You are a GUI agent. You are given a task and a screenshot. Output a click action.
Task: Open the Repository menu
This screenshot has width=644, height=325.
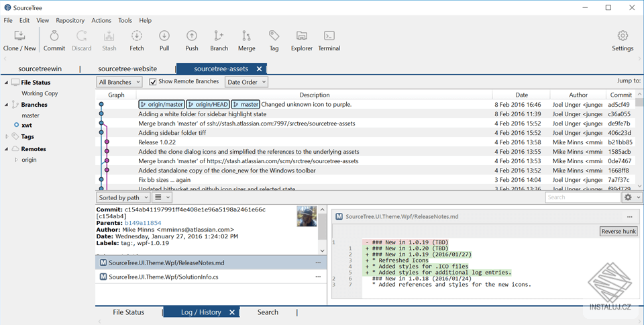pos(70,20)
